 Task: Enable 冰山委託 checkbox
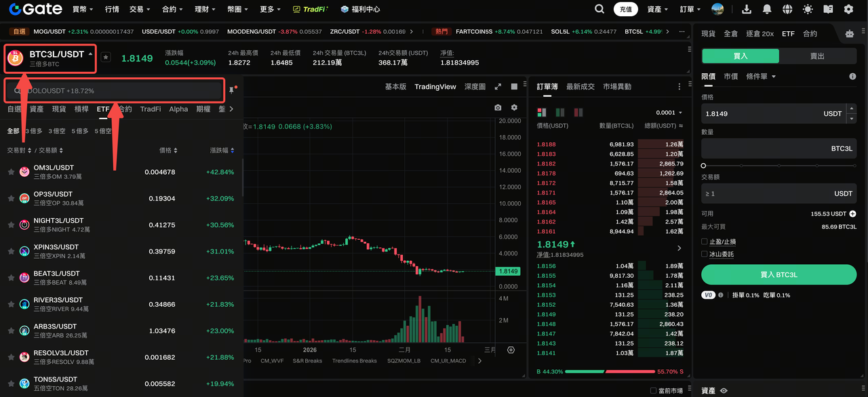705,254
